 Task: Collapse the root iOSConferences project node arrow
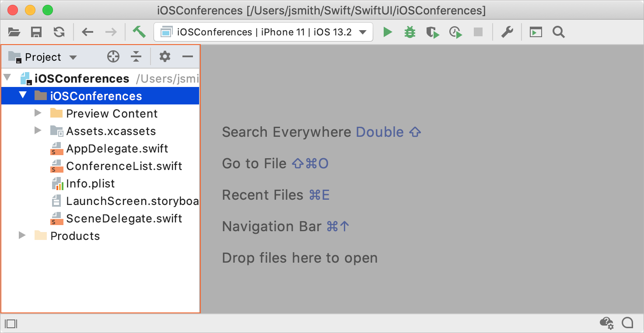(7, 78)
